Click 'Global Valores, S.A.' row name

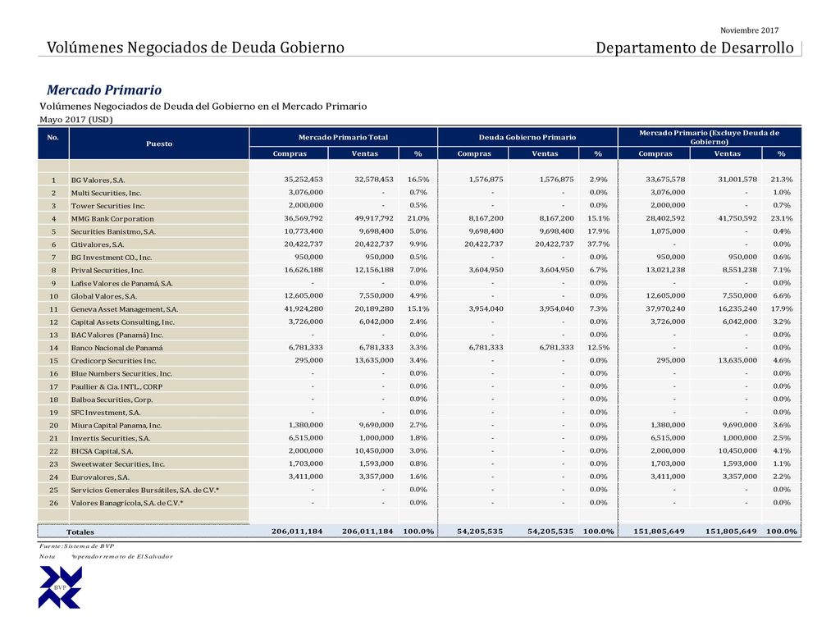tap(104, 296)
